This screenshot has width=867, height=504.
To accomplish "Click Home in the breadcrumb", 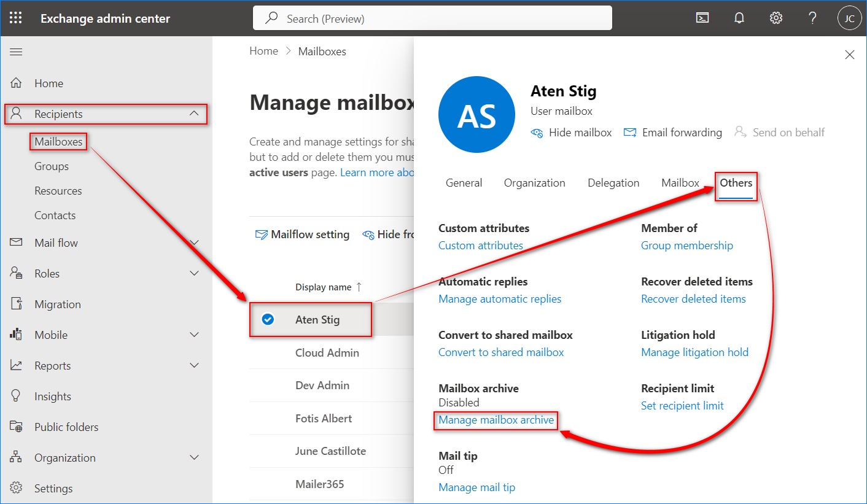I will pos(263,52).
